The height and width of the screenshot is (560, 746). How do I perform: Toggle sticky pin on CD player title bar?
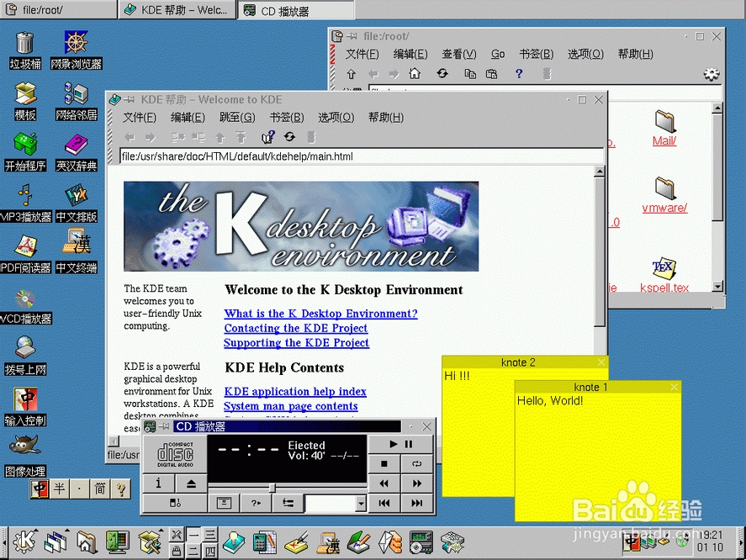tap(164, 426)
